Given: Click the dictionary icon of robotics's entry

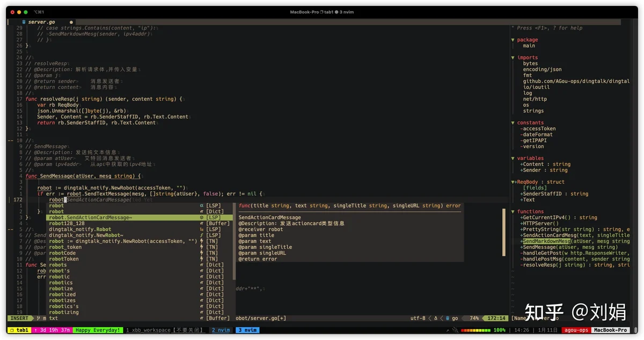Looking at the screenshot, I should [x=201, y=306].
